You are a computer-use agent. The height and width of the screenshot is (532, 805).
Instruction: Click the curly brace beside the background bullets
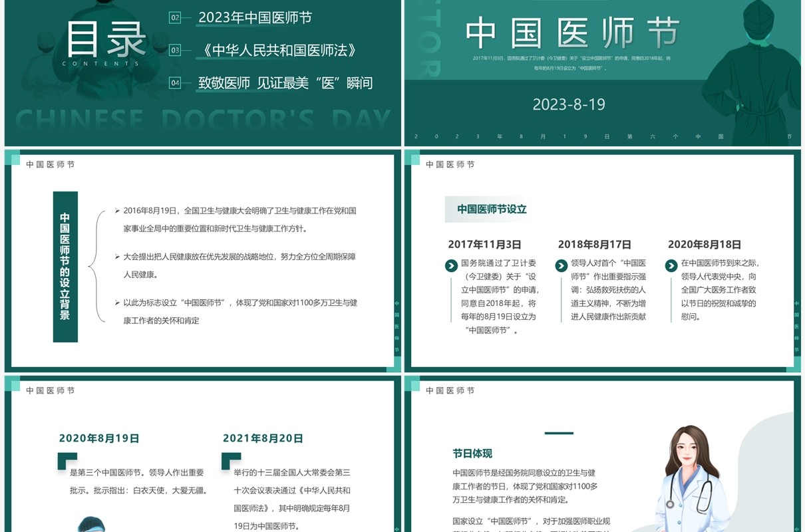pos(97,267)
